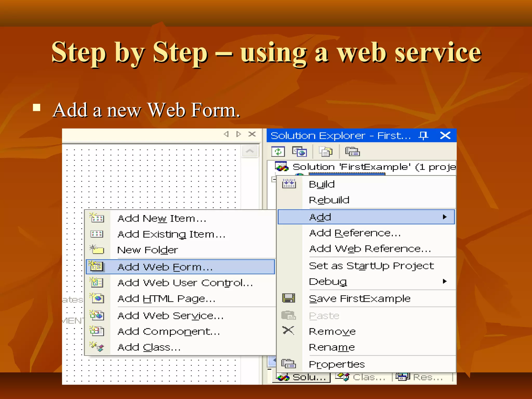Collapse the project tree node minus box
Screen dimensions: 532x399
coord(274,179)
